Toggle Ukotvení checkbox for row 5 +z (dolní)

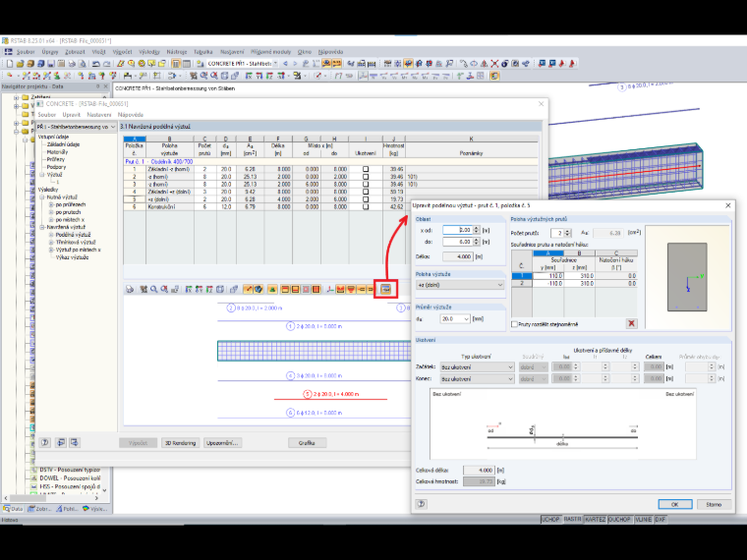click(366, 199)
